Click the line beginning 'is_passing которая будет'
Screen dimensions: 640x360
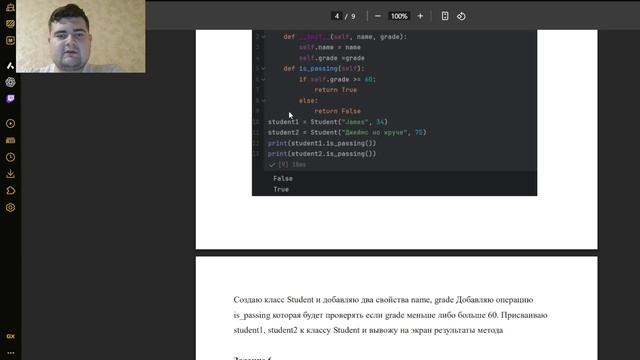point(390,315)
